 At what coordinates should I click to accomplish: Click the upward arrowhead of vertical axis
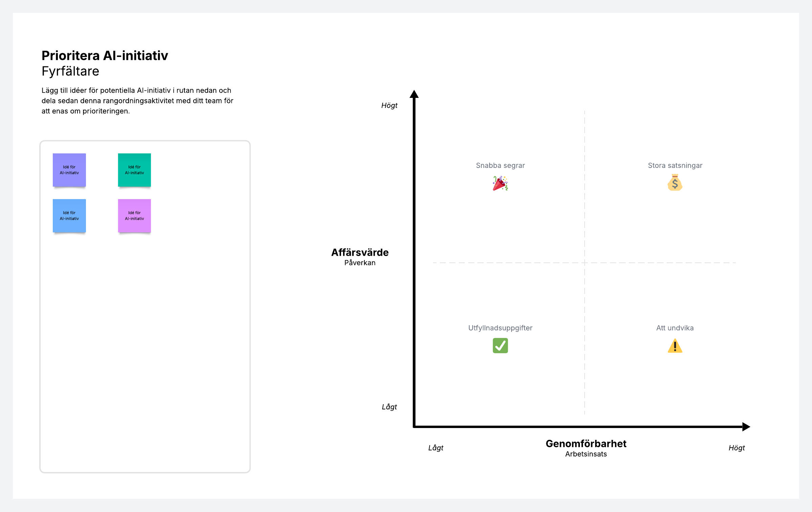[414, 94]
